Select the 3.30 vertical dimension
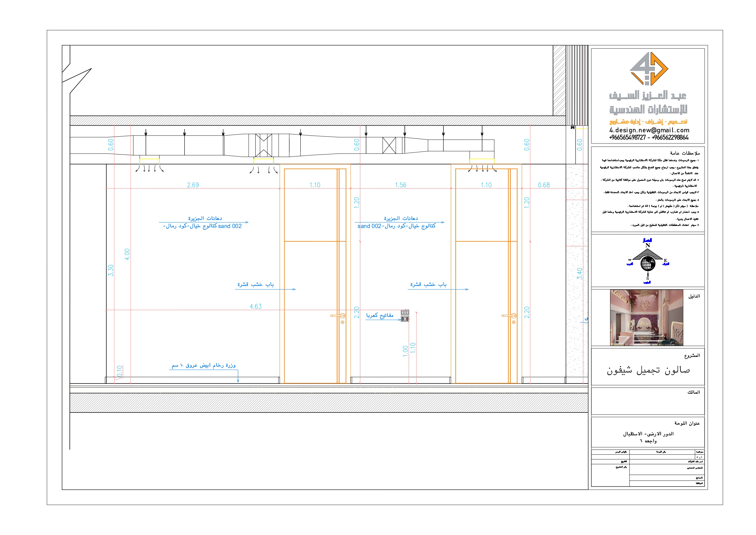 point(111,270)
